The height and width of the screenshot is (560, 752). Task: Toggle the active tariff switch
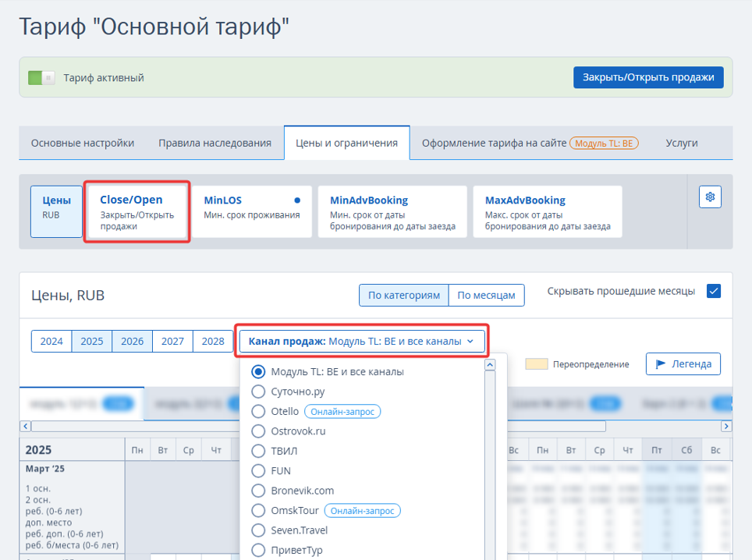click(x=41, y=78)
